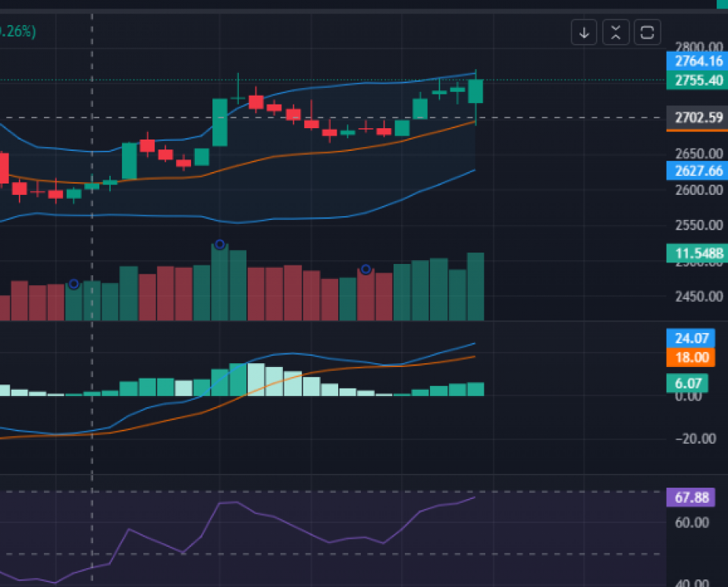The height and width of the screenshot is (587, 728).
Task: Click the move pane down arrow icon
Action: pyautogui.click(x=584, y=33)
